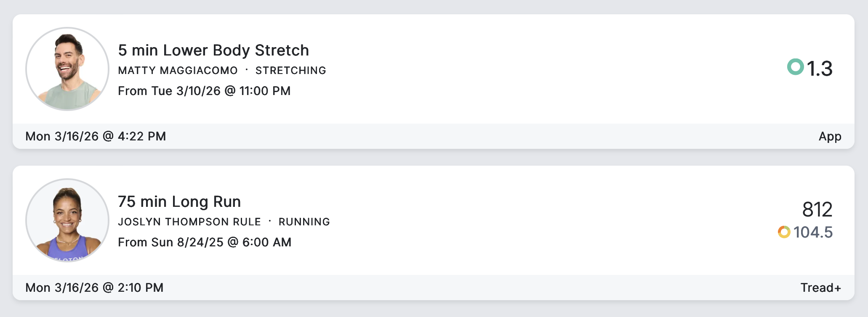
Task: Click the JOSLYN THOMPSON RULE instructor name
Action: (189, 222)
